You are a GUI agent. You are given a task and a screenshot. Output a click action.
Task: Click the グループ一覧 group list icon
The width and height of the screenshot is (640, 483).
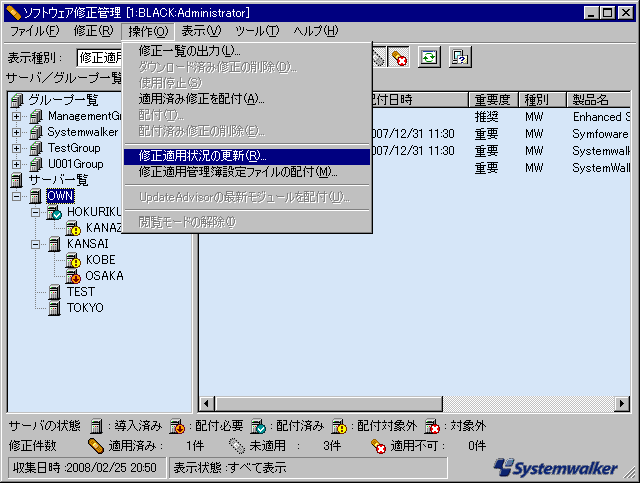coord(17,100)
